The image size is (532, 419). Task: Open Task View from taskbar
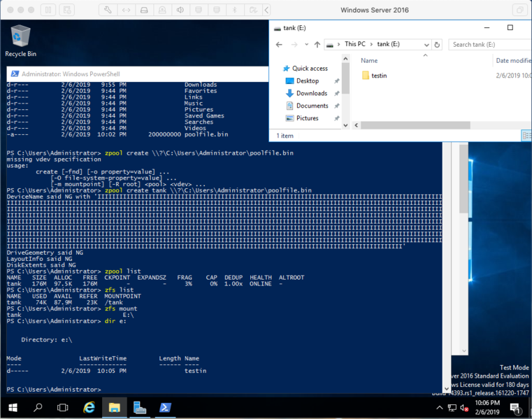tap(62, 407)
